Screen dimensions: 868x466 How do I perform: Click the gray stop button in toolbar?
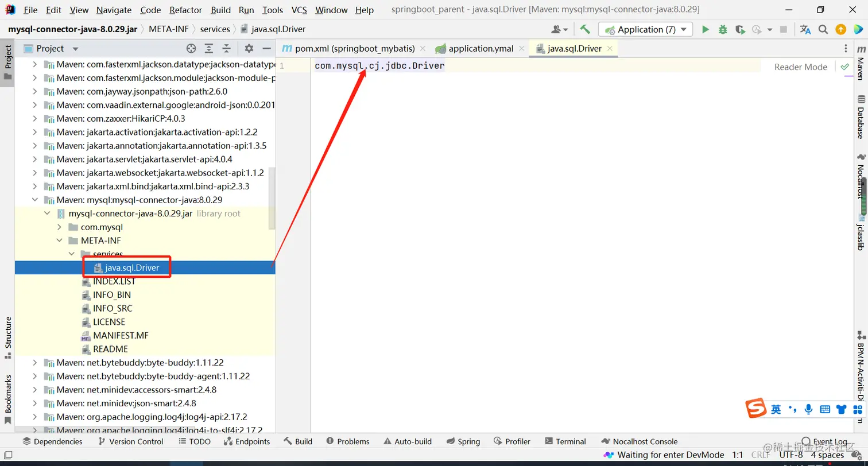[783, 29]
